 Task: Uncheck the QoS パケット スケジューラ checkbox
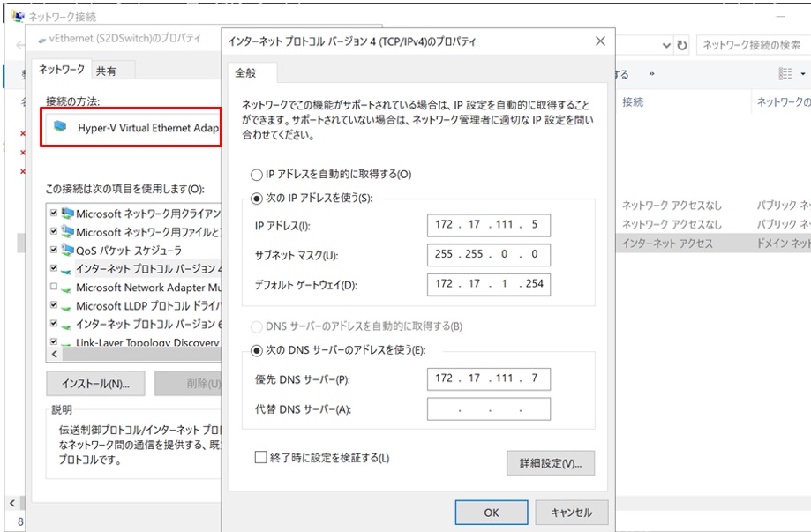[x=54, y=251]
